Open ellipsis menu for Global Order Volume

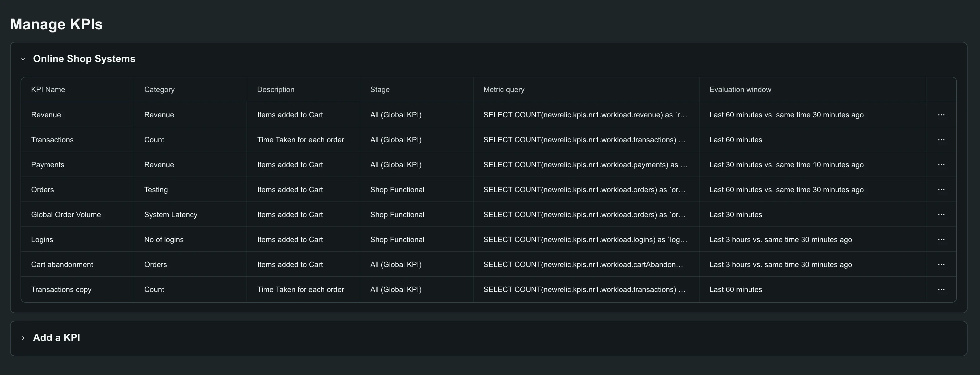click(941, 214)
